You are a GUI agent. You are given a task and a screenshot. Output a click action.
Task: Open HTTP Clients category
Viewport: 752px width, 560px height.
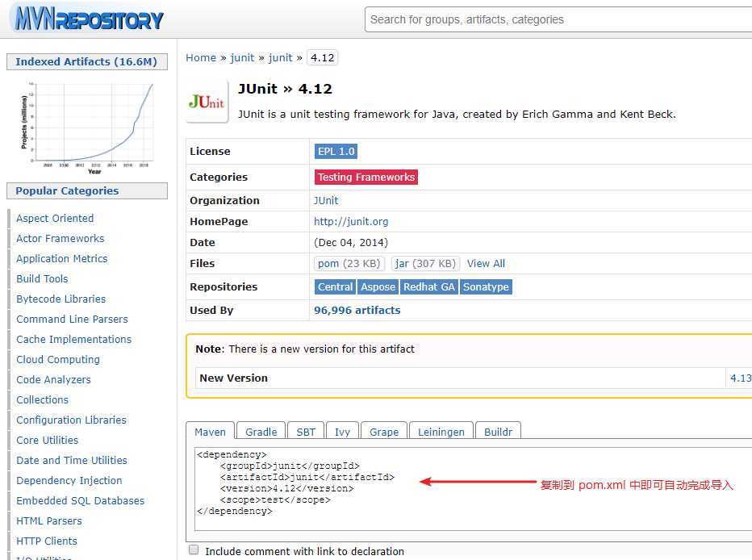coord(47,541)
